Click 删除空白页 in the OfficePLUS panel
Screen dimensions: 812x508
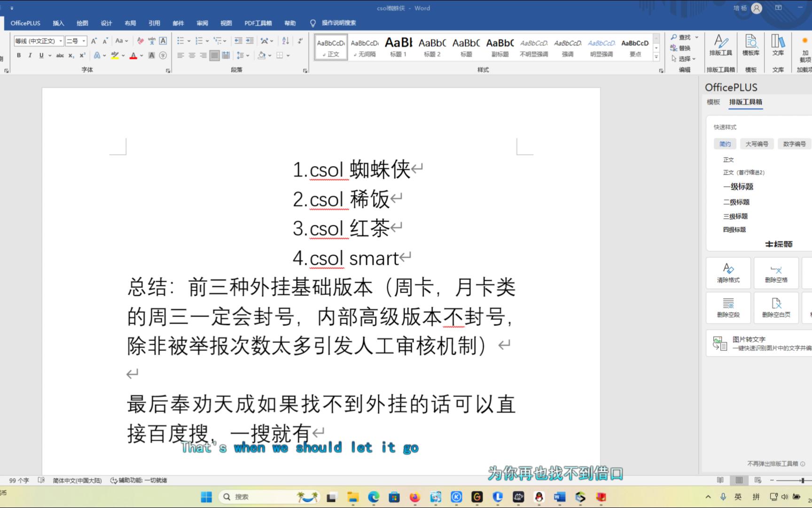[x=776, y=308]
